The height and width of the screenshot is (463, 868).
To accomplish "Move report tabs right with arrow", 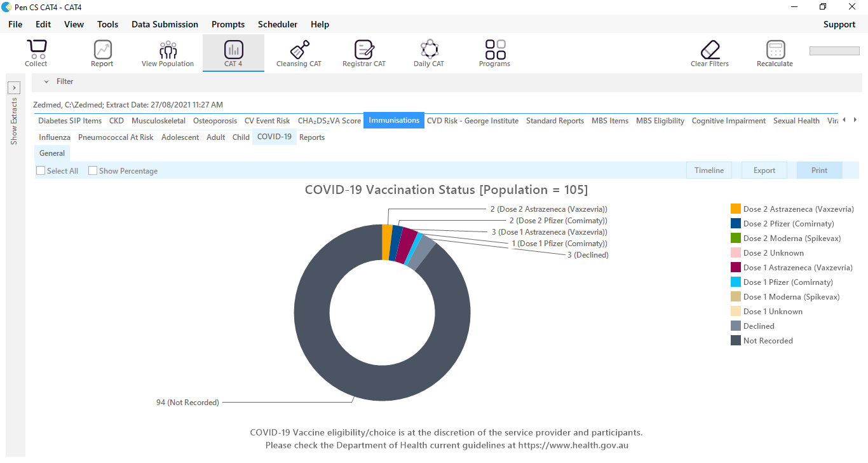I will (x=855, y=120).
